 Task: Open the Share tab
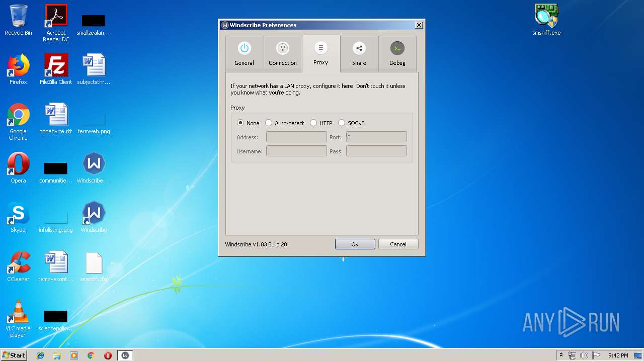[x=359, y=54]
